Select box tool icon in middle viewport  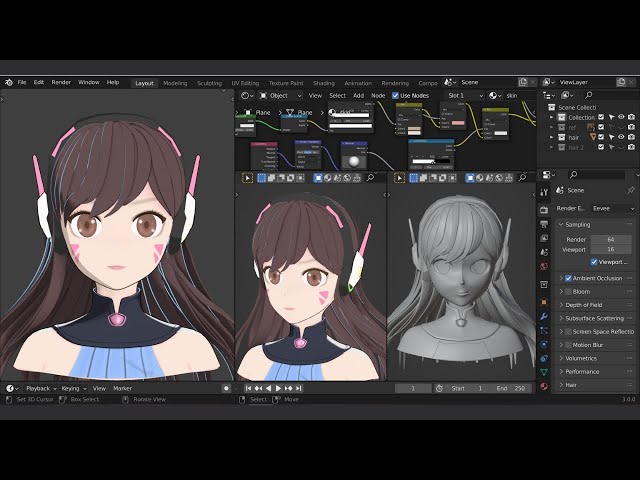point(247,178)
